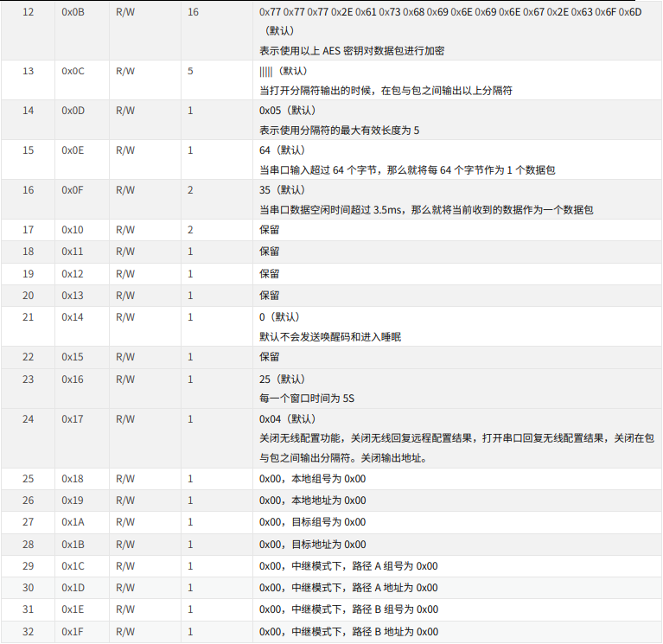Click text 路径 B 地址为 0x00
Screen dimensions: 663x644
point(395,632)
